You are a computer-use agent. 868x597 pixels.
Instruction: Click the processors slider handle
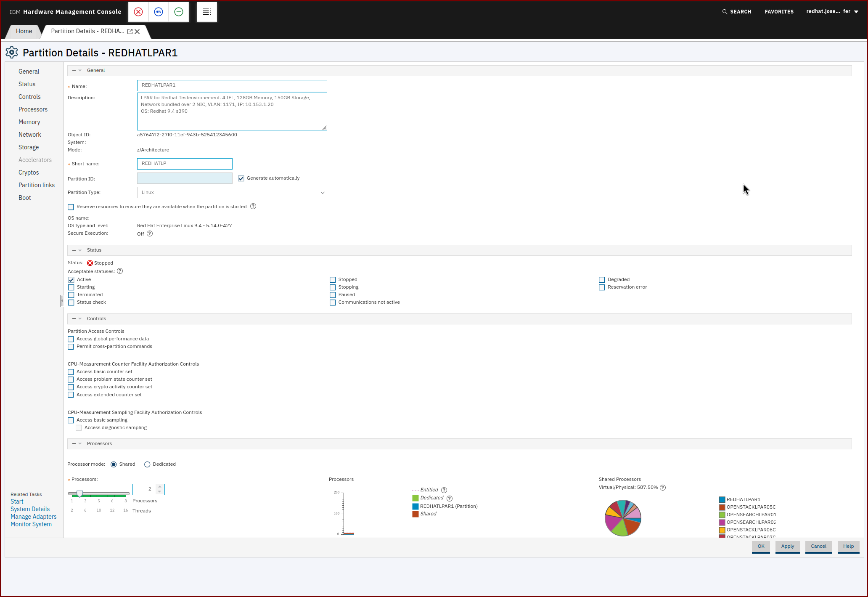point(79,494)
